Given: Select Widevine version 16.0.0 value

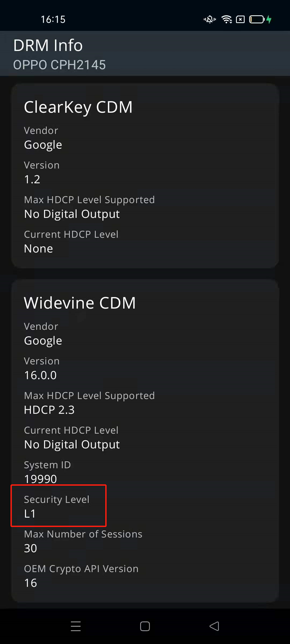Looking at the screenshot, I should click(40, 375).
